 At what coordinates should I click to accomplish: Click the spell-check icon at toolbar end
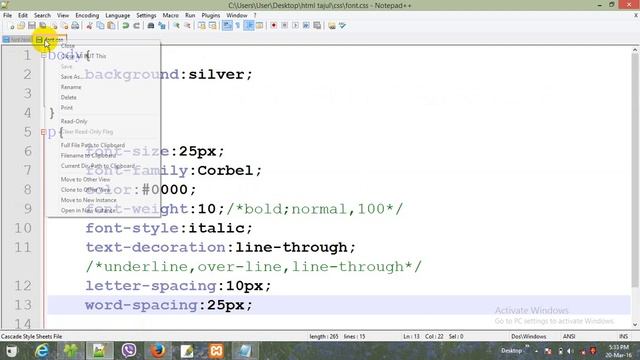coord(342,26)
